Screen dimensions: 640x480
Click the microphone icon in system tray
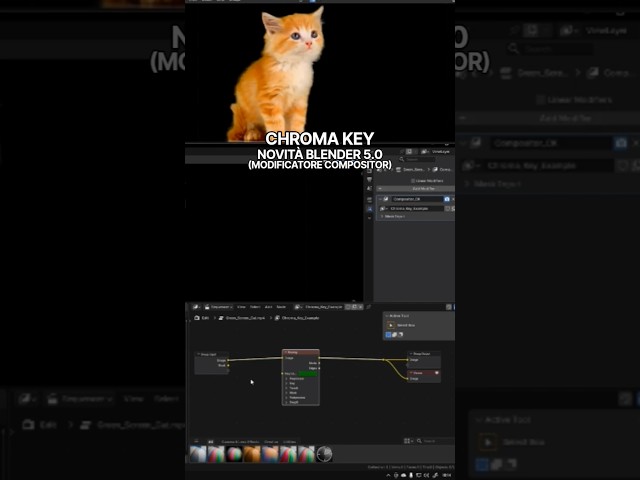point(411,475)
